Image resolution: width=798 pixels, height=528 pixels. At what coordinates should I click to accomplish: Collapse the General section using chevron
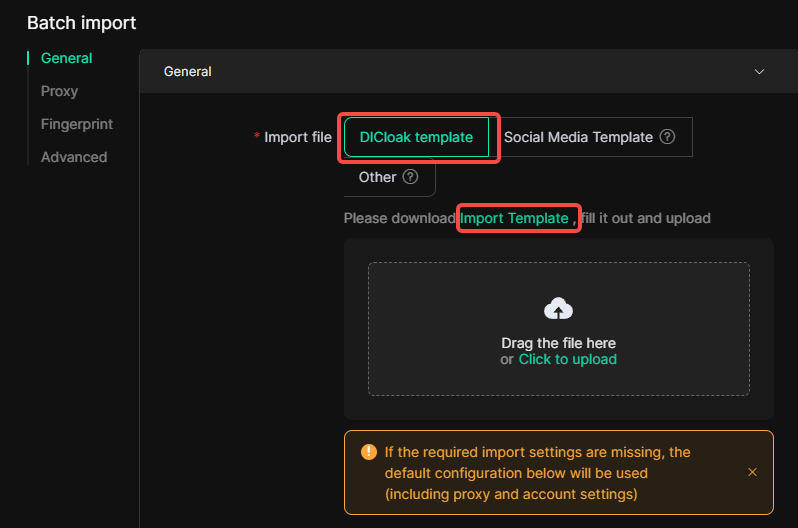[759, 72]
